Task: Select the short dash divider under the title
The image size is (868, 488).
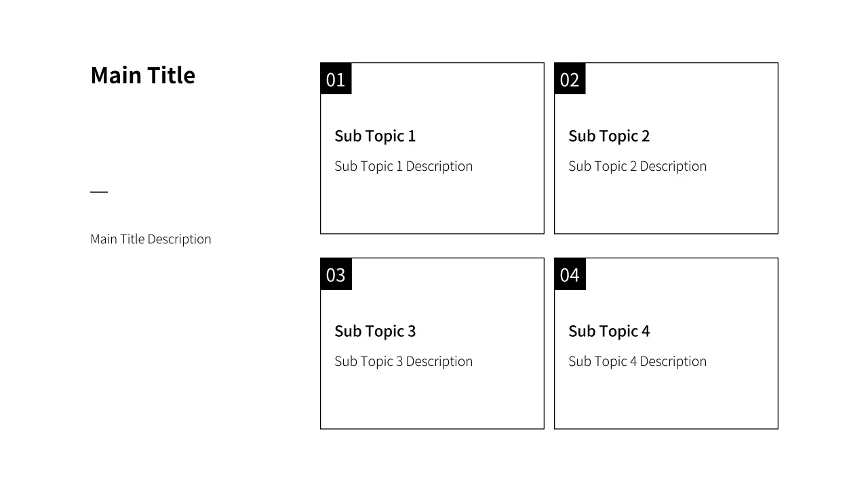Action: [99, 192]
